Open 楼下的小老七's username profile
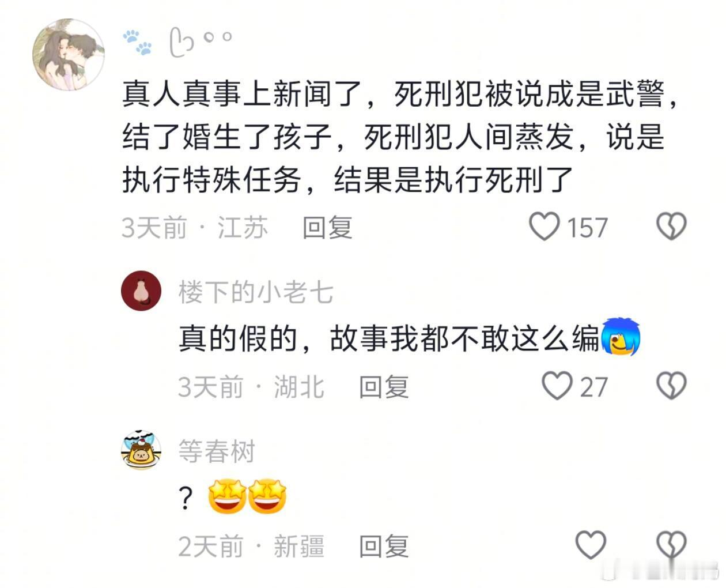Viewport: 726px width, 588px height. 256,292
